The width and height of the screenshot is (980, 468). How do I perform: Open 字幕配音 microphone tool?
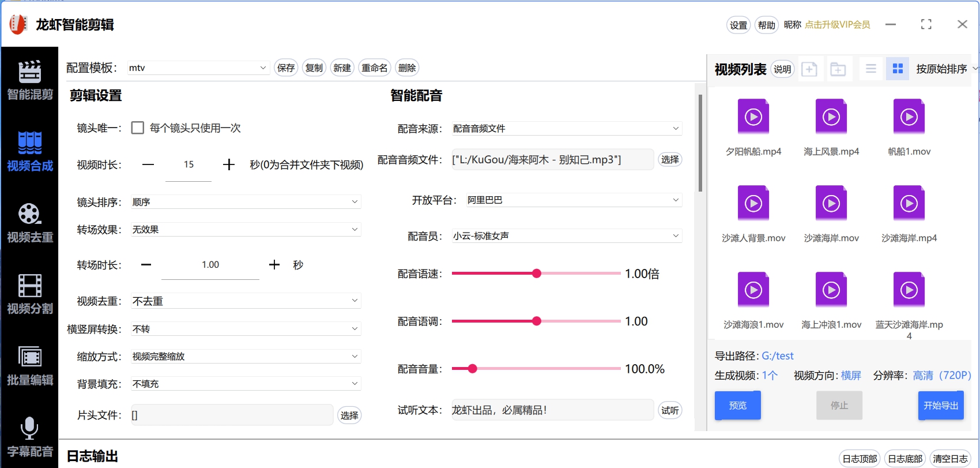(x=29, y=437)
